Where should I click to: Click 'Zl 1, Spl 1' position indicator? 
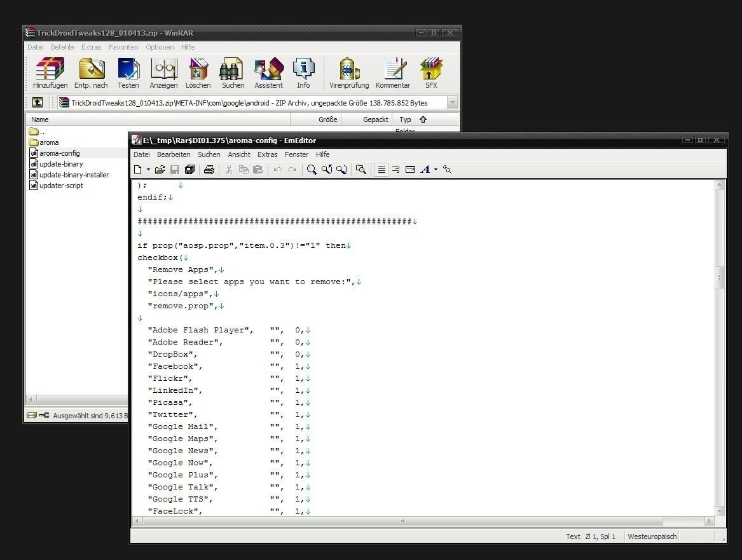tap(600, 536)
